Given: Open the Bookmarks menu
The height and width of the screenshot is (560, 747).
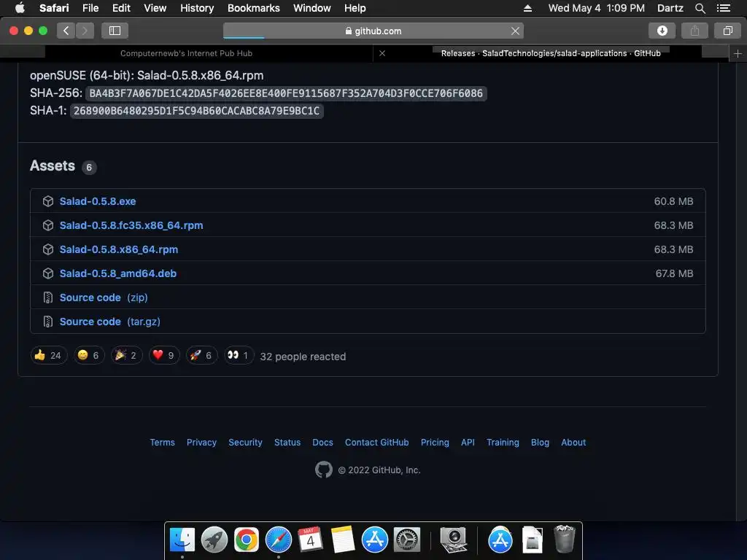Looking at the screenshot, I should click(x=253, y=8).
